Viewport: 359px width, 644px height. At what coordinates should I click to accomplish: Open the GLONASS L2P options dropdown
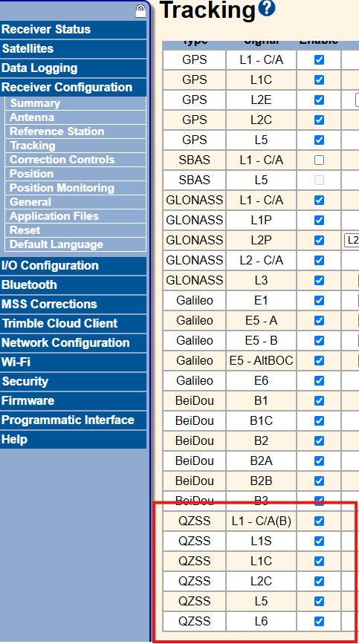tap(352, 240)
